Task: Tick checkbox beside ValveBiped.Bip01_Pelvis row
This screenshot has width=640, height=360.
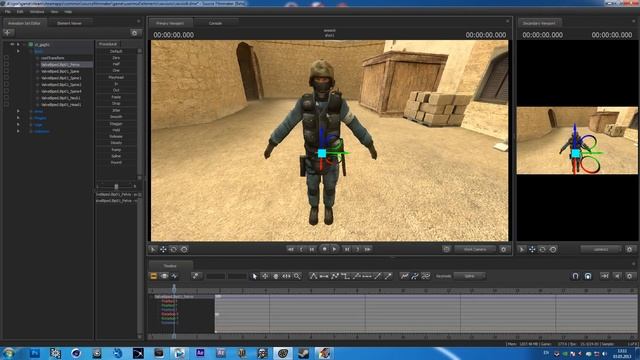Action: [6, 64]
